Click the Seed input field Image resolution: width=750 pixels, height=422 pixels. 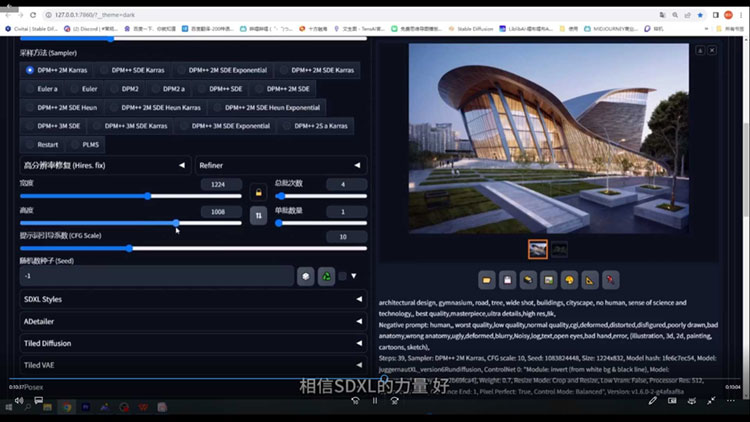[155, 275]
